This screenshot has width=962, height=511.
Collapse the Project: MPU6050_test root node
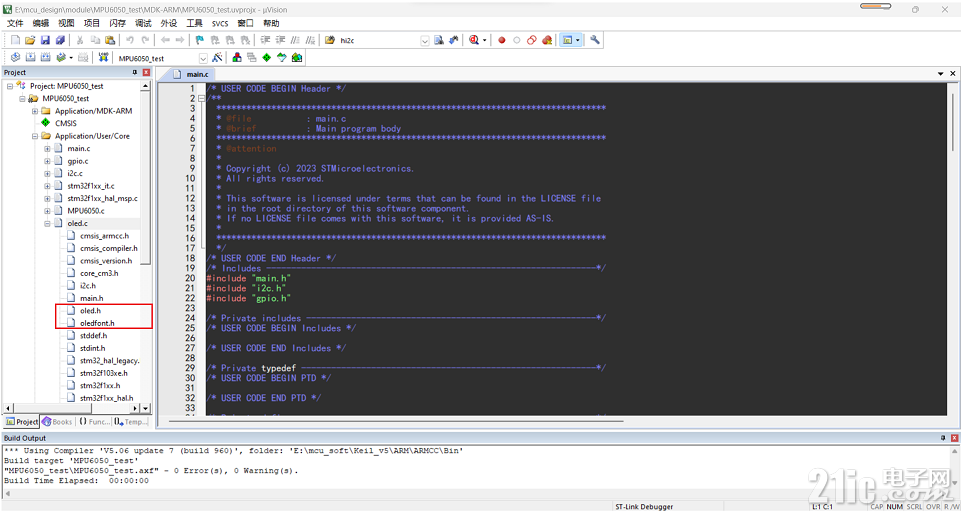(10, 86)
